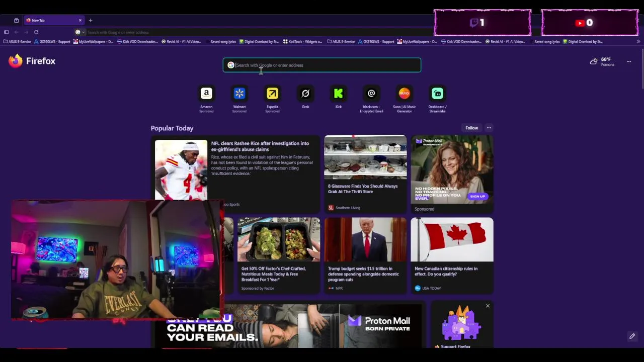The height and width of the screenshot is (362, 644).
Task: Click the page's center search box
Action: [x=322, y=65]
